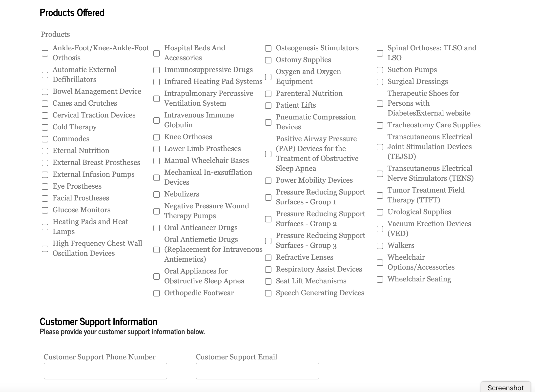Screen dimensions: 535x392
Task: Check Oral Anticancer Drugs box
Action: click(157, 228)
